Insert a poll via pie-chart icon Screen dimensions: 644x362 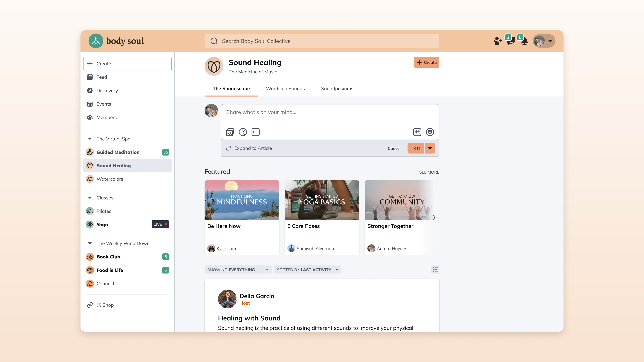pyautogui.click(x=243, y=132)
